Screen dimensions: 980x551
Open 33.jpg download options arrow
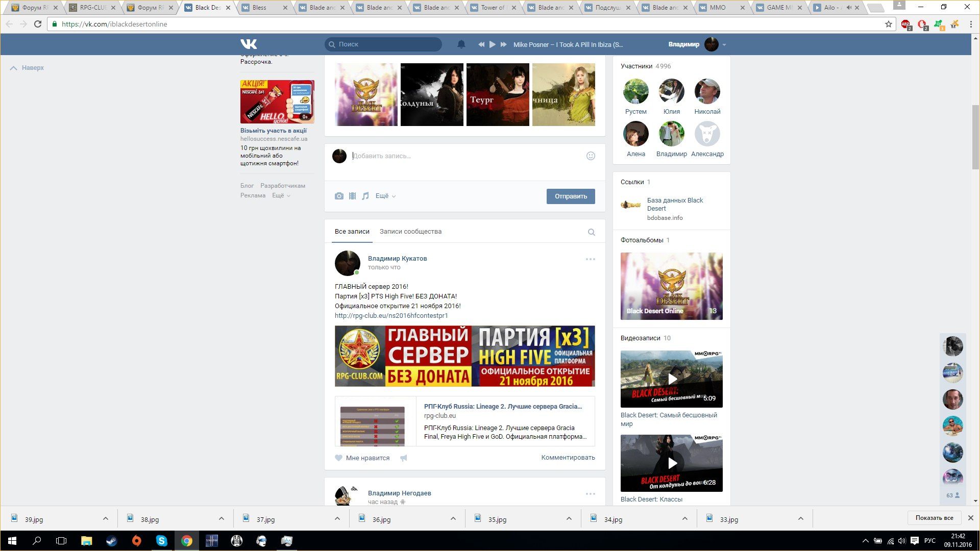click(800, 519)
